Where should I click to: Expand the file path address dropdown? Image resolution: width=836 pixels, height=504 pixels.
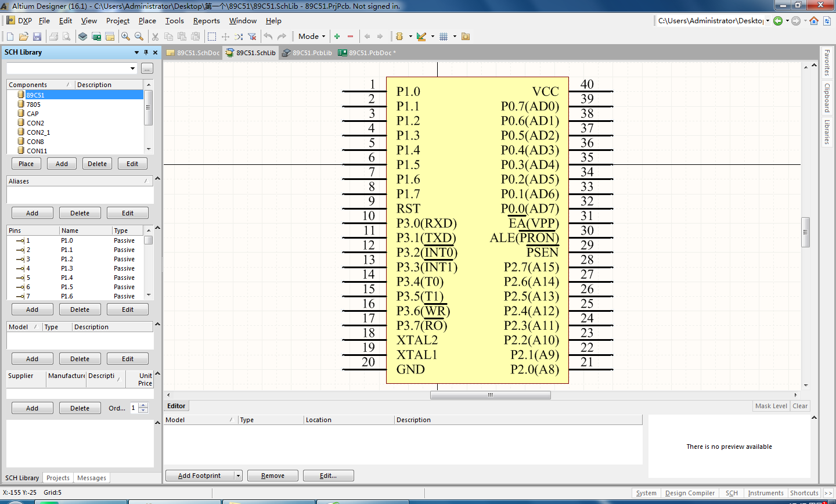click(x=767, y=21)
